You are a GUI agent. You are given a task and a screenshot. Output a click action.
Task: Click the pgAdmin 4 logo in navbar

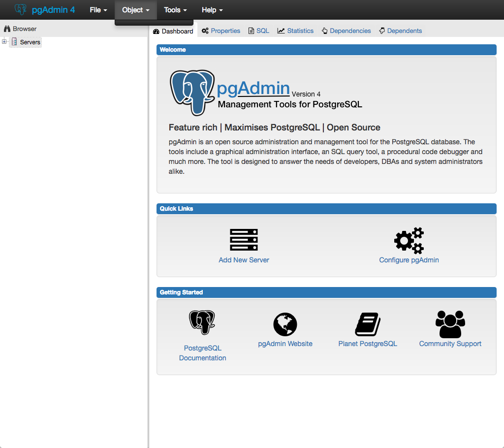[45, 9]
